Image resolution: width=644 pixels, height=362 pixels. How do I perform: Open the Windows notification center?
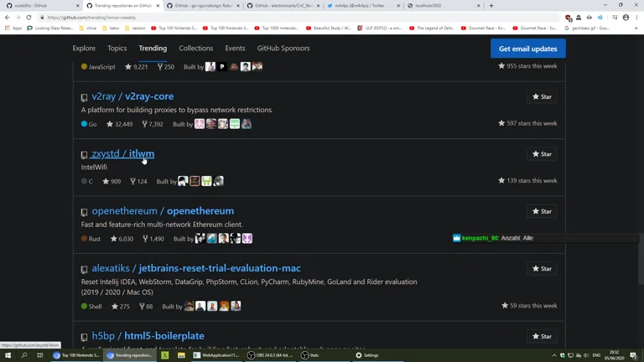(x=633, y=355)
